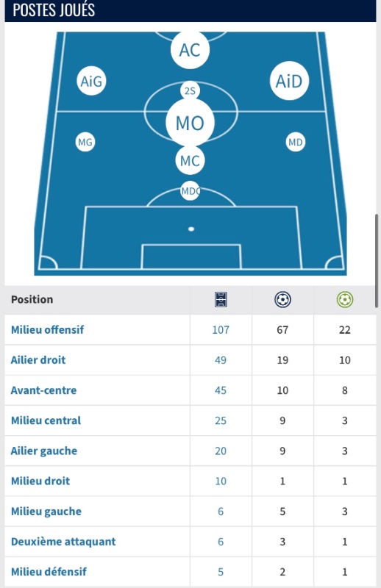The image size is (381, 588).
Task: Click the MG left midfield circle
Action: [x=85, y=142]
